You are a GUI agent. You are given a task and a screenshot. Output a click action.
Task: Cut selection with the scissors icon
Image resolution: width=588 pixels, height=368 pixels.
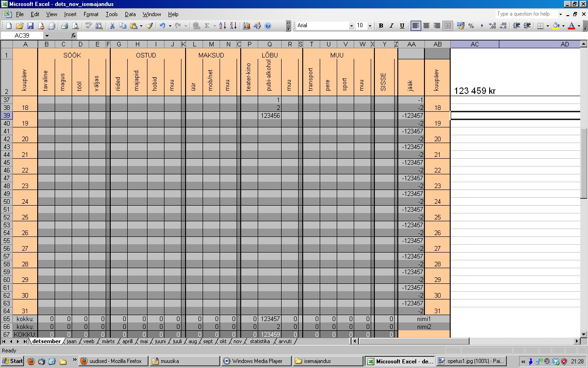[112, 26]
